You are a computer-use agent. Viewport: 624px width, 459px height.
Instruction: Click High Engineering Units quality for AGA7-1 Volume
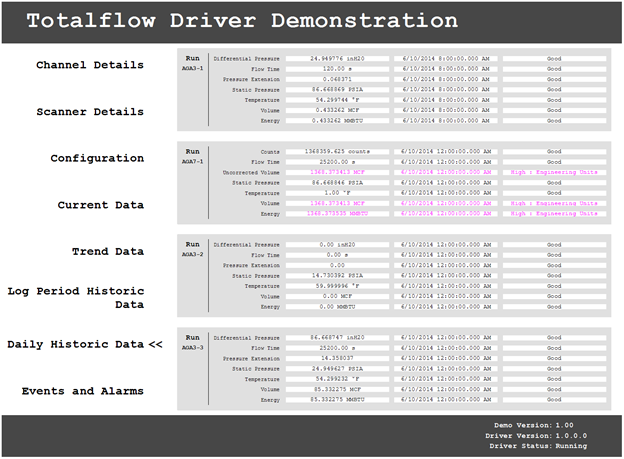554,203
